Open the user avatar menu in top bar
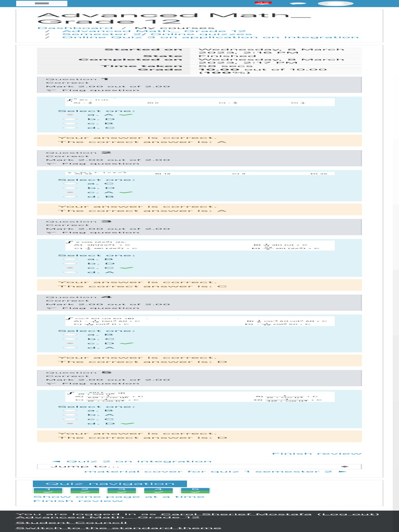 [335, 4]
